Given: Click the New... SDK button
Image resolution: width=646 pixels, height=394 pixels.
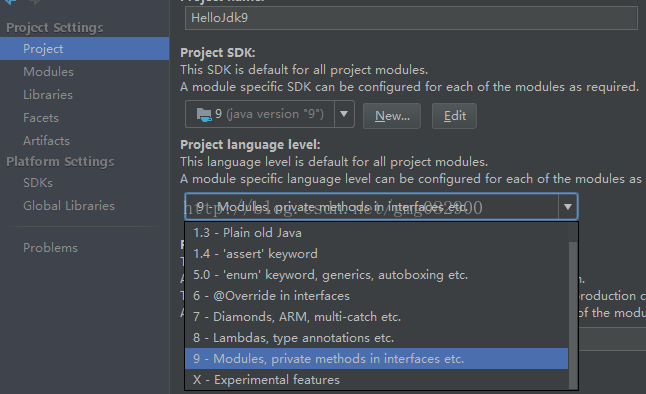Looking at the screenshot, I should coord(392,116).
